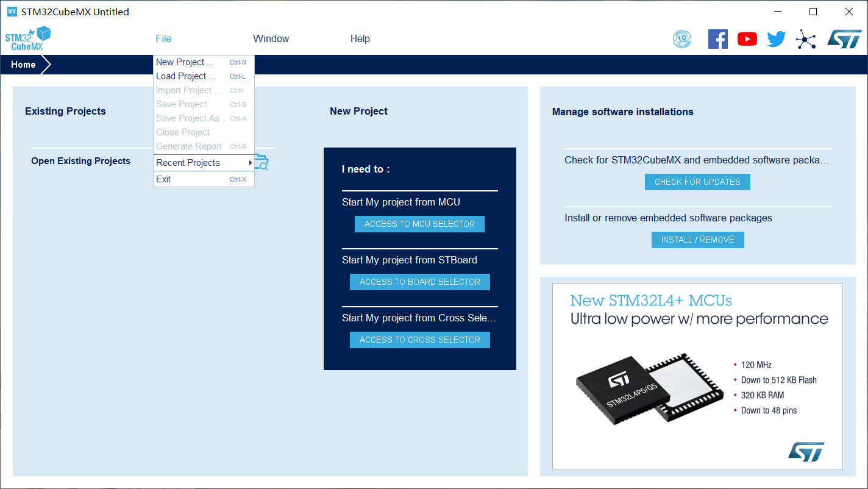Open the Window menu
868x489 pixels.
271,38
